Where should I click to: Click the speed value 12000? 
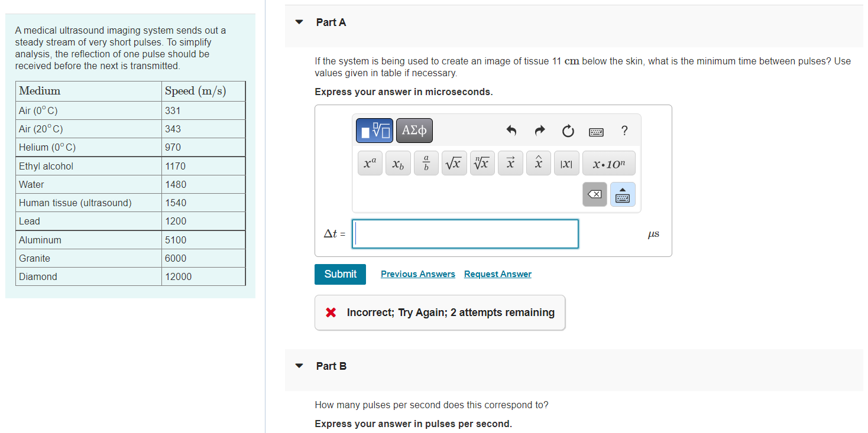[x=178, y=276]
